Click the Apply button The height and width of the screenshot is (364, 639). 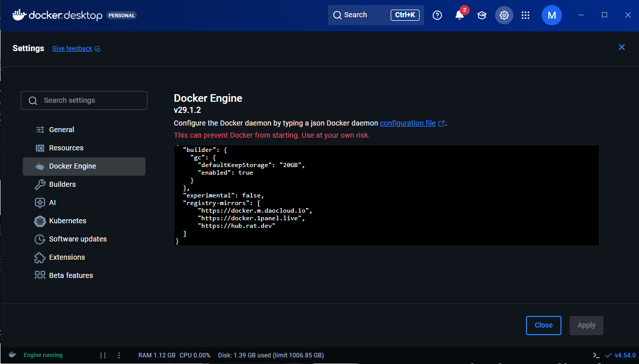(586, 325)
